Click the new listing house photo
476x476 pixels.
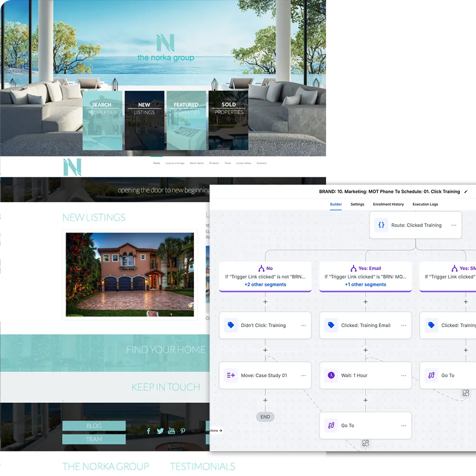[x=129, y=275]
